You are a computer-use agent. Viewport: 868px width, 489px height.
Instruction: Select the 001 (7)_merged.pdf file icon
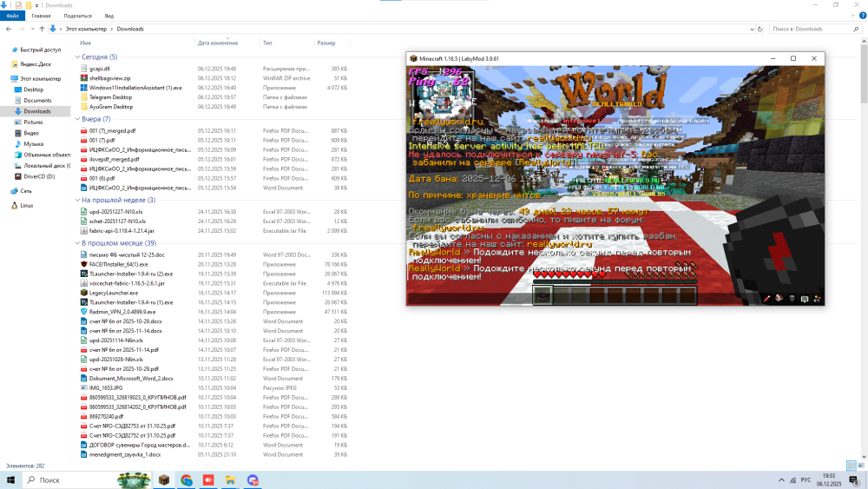(83, 130)
